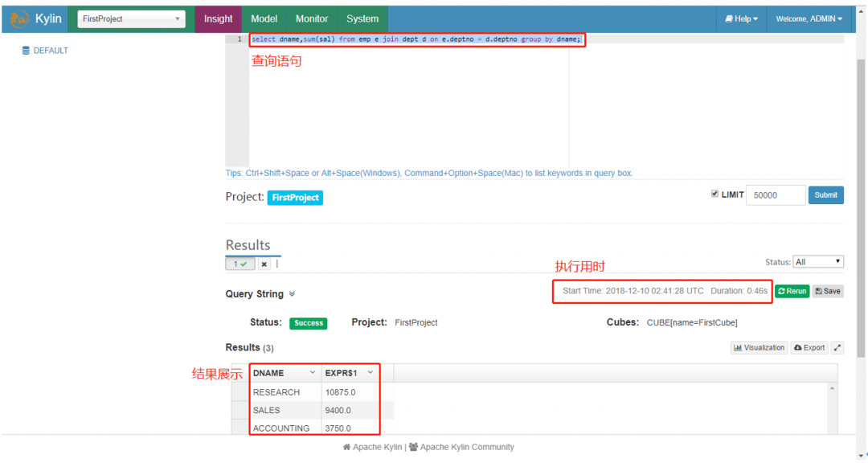Select query result tab 1

[x=240, y=264]
